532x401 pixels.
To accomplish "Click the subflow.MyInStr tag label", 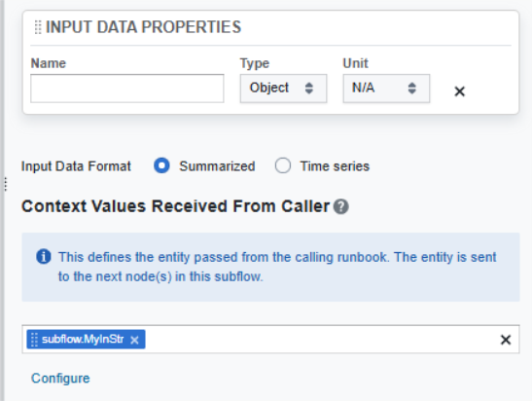I will (83, 340).
